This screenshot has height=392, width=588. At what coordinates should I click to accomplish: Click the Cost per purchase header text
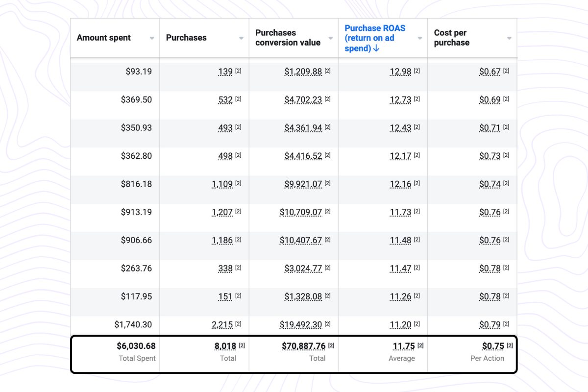tap(451, 38)
